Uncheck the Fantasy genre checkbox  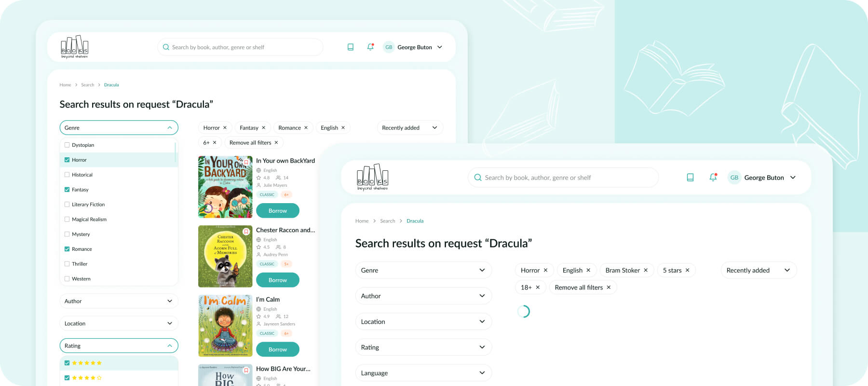(67, 190)
